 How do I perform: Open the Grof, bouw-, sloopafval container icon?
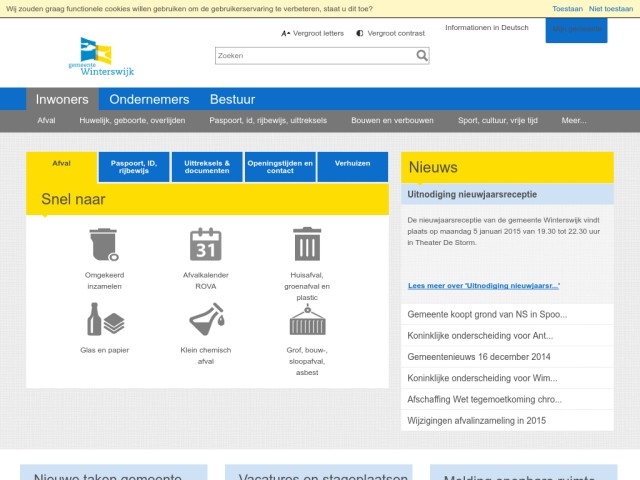[x=306, y=320]
